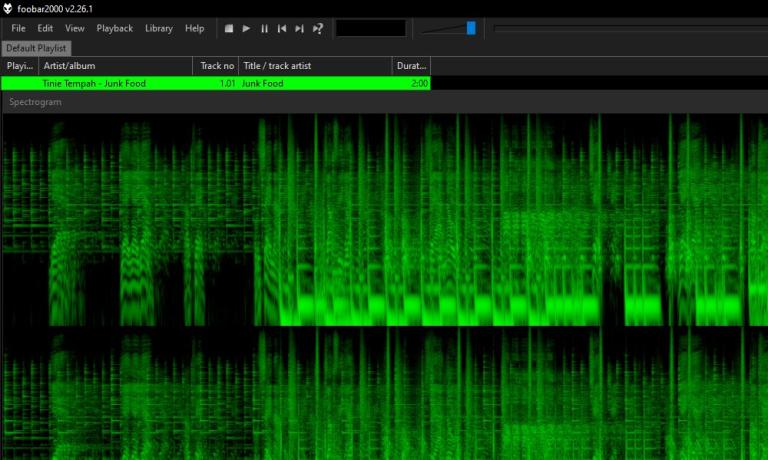The height and width of the screenshot is (460, 768).
Task: Click the random playback button
Action: [317, 28]
